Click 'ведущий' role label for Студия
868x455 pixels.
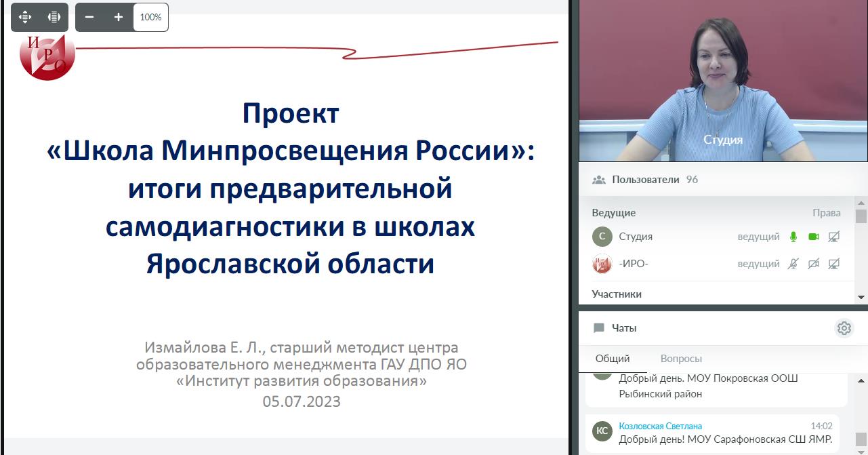pyautogui.click(x=758, y=237)
